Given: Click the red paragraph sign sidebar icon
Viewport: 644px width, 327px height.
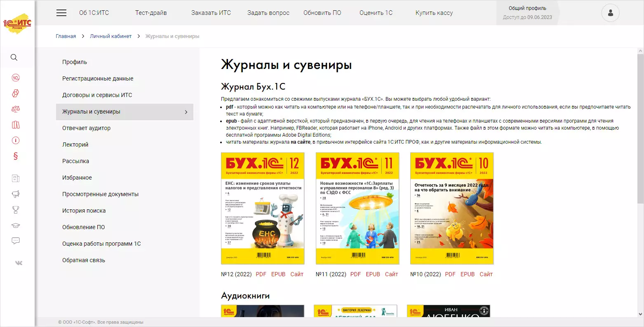Looking at the screenshot, I should [x=16, y=156].
